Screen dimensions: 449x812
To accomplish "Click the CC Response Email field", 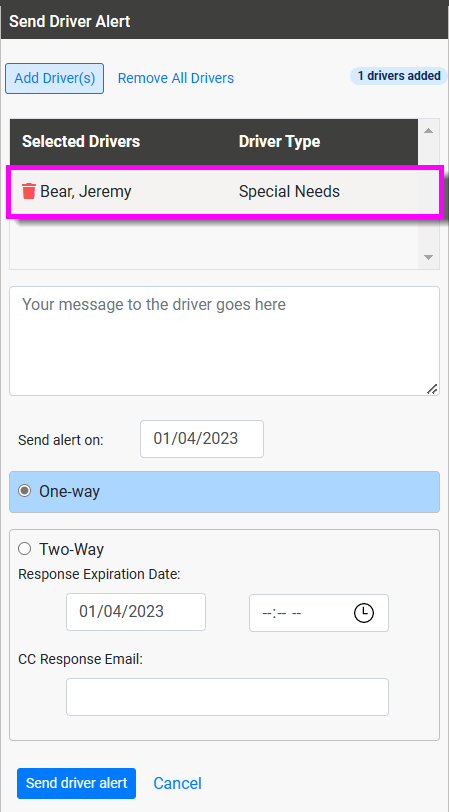I will click(x=227, y=697).
